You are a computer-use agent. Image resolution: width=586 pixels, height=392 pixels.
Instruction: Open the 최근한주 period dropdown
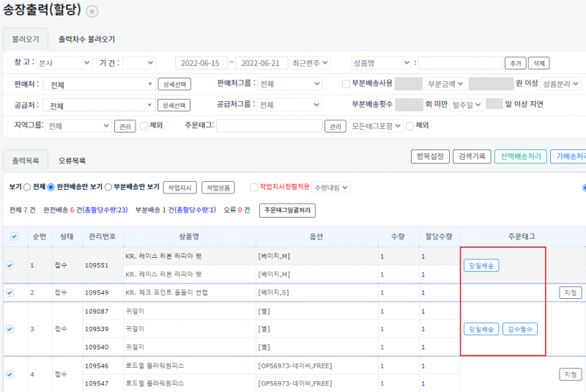click(310, 63)
